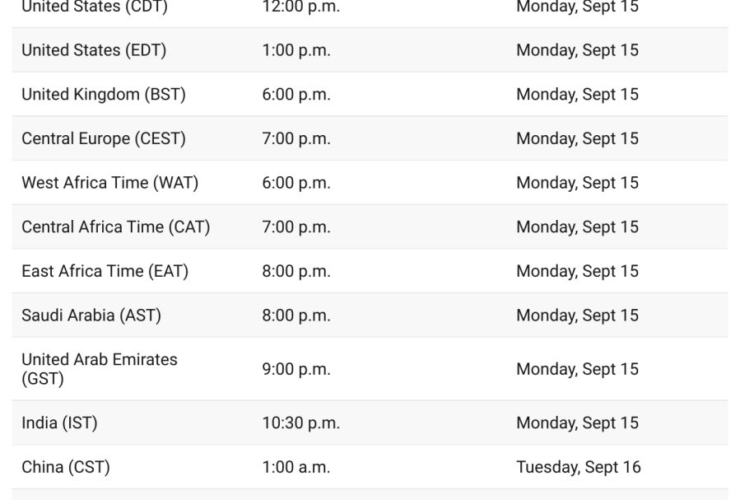Image resolution: width=740 pixels, height=500 pixels.
Task: Click the Tuesday, Sept 16 date
Action: point(578,467)
